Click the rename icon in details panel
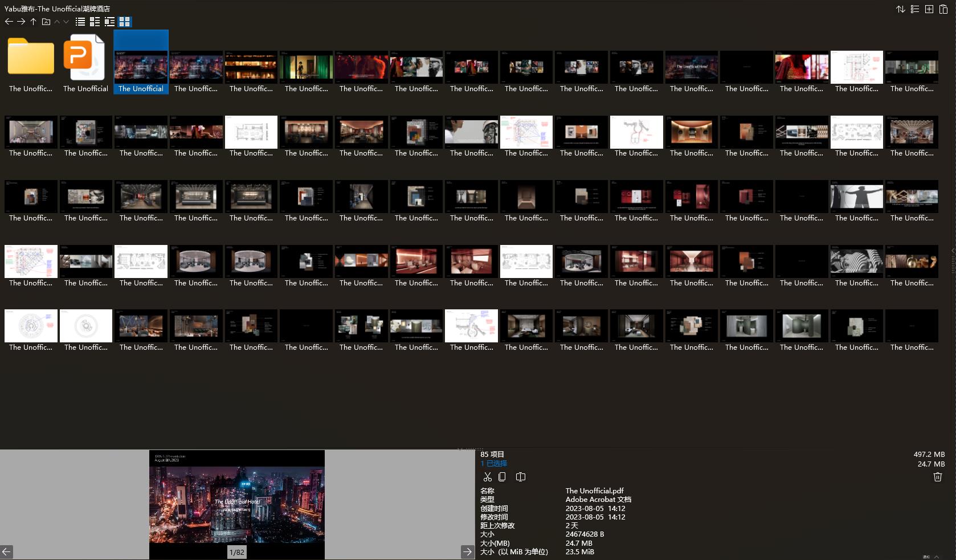This screenshot has height=560, width=956. pyautogui.click(x=520, y=477)
